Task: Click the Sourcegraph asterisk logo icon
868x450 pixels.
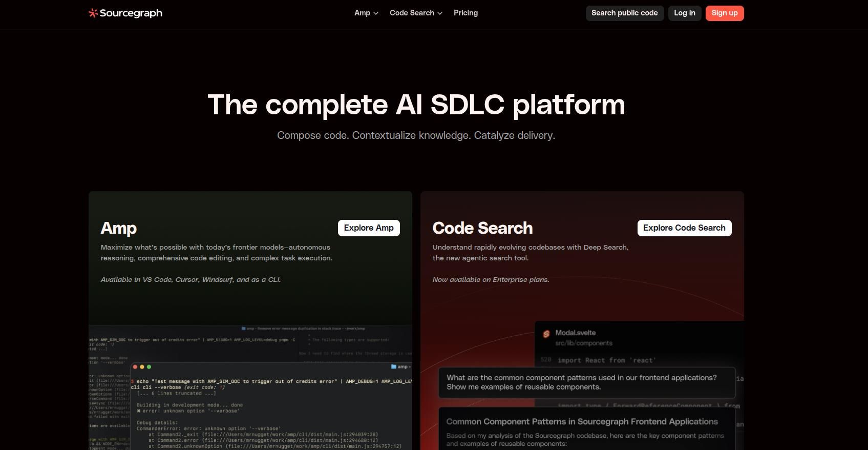Action: click(x=93, y=13)
